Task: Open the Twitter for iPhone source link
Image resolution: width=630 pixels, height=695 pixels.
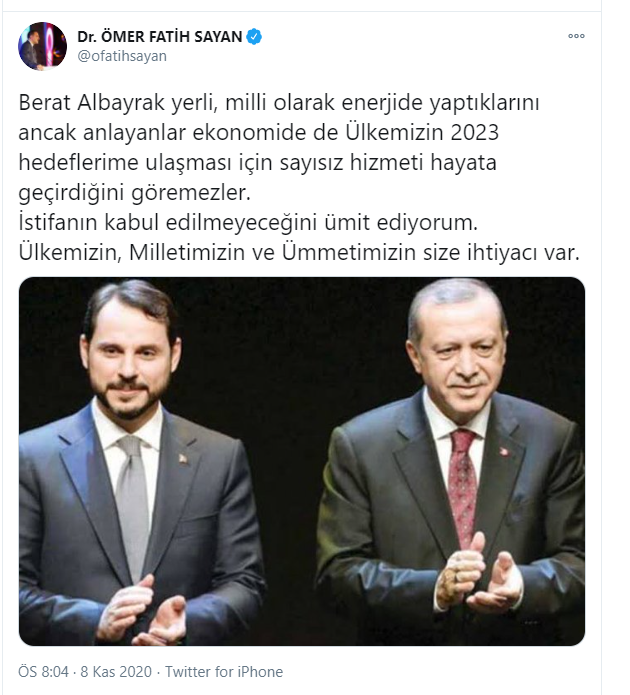Action: pyautogui.click(x=224, y=672)
